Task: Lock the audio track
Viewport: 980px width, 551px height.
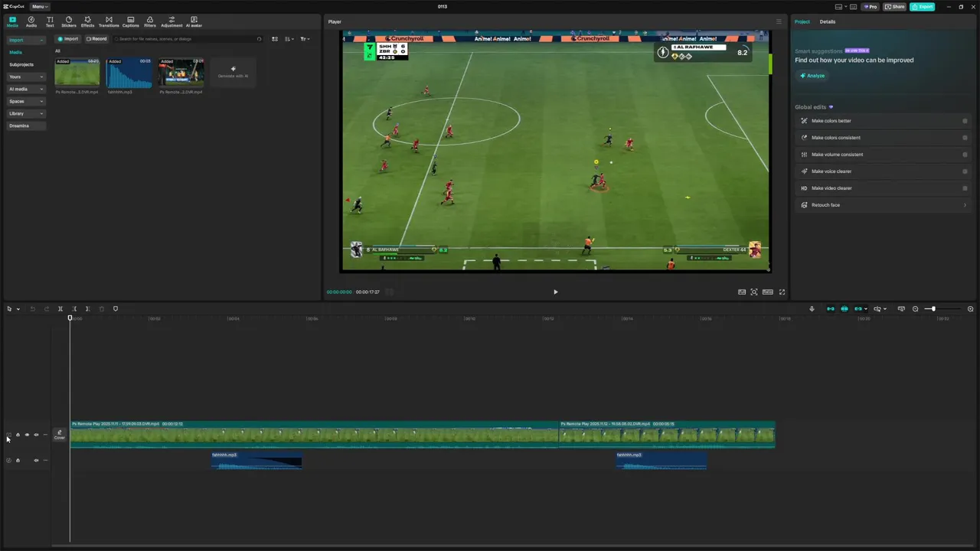Action: click(x=18, y=461)
